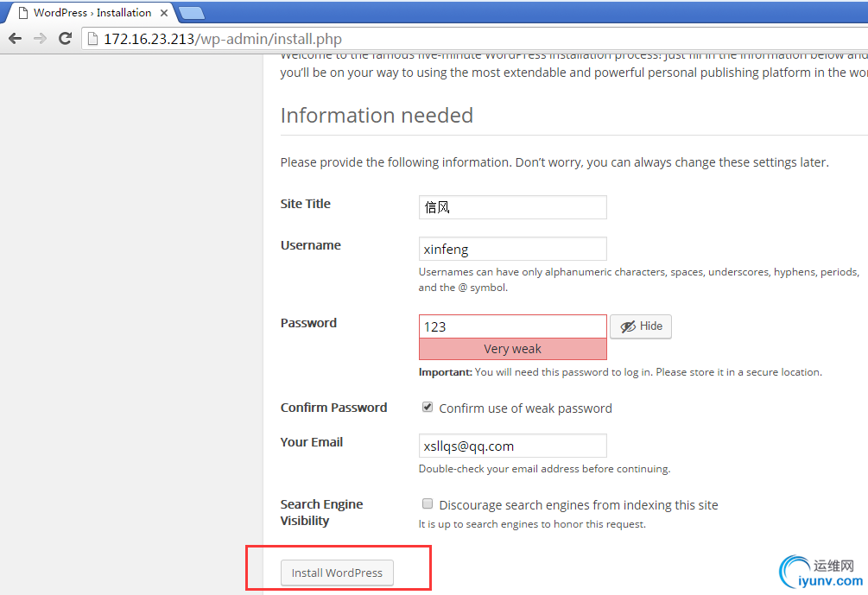Screen dimensions: 868x595
Task: Click the Site Title input field
Action: (x=513, y=207)
